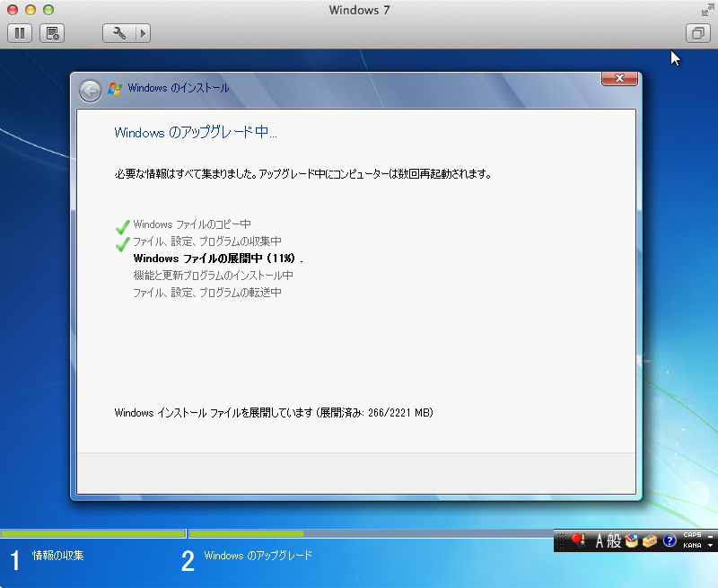
Task: Click the Microsoft IME red ball icon
Action: click(x=578, y=540)
